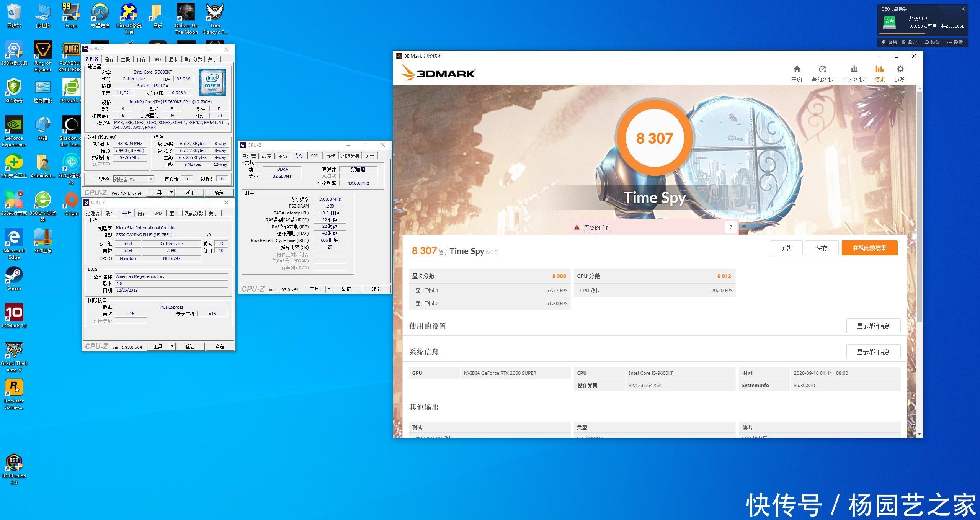The image size is (980, 520).
Task: Select Graphics (显卡) tab in CPU-Z mainboard window
Action: 174,213
